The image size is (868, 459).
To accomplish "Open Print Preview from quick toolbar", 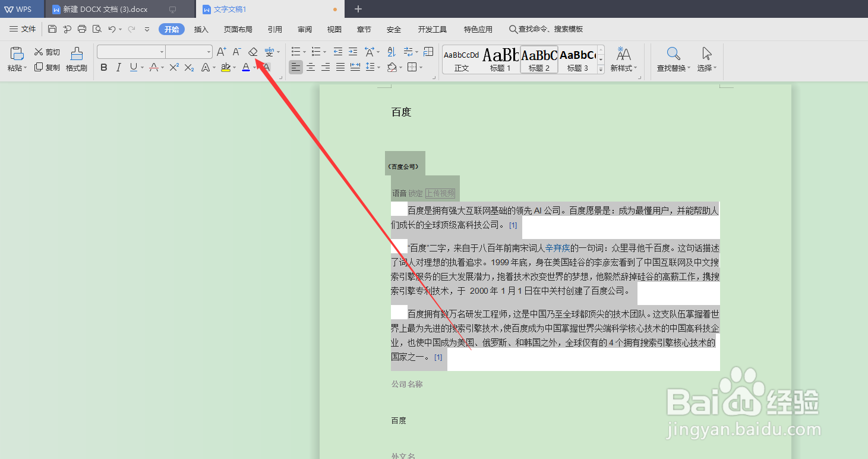I will click(x=97, y=29).
